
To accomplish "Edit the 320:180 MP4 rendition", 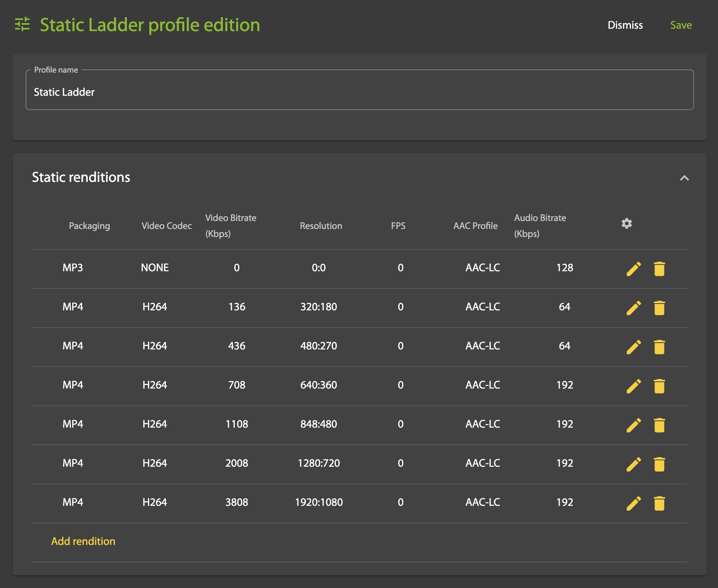I will pos(634,307).
